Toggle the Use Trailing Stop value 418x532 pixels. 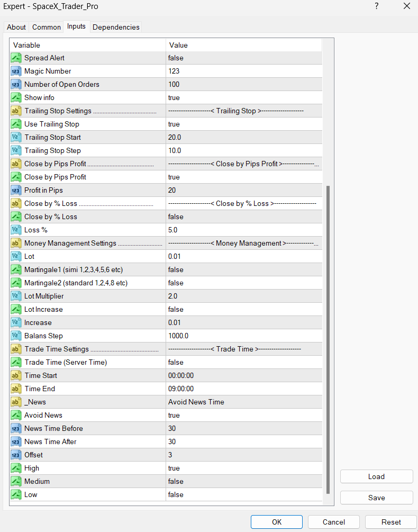click(x=243, y=124)
